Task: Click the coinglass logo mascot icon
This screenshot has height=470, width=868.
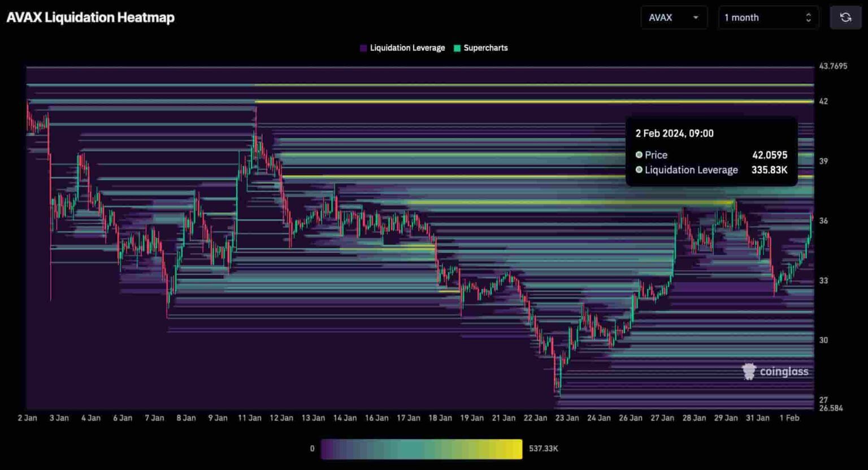Action: [749, 371]
